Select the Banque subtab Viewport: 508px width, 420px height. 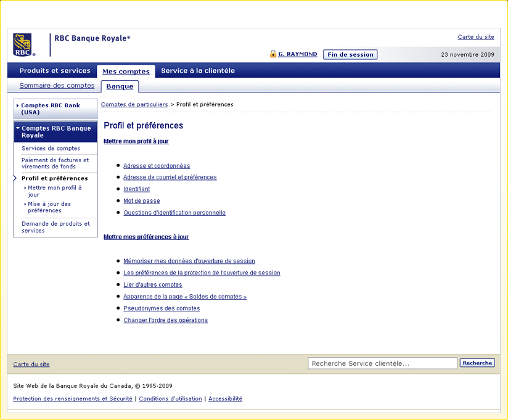click(120, 86)
